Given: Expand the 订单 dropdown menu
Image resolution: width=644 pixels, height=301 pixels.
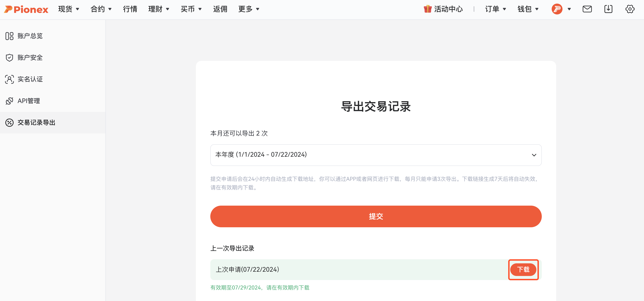Looking at the screenshot, I should point(496,9).
